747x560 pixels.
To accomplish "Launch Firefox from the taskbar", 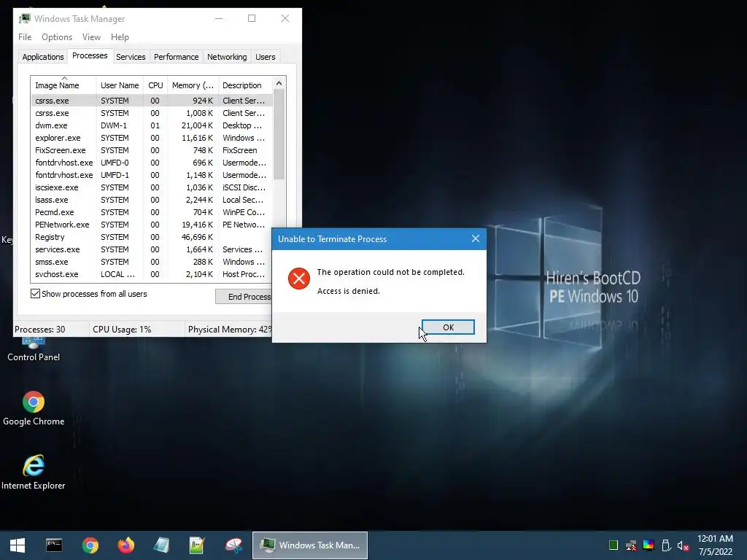I will [125, 545].
